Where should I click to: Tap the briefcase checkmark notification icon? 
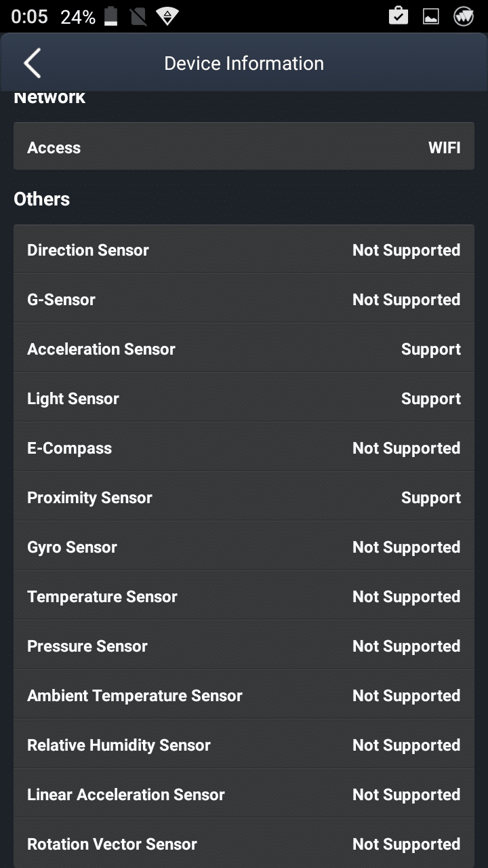tap(399, 16)
